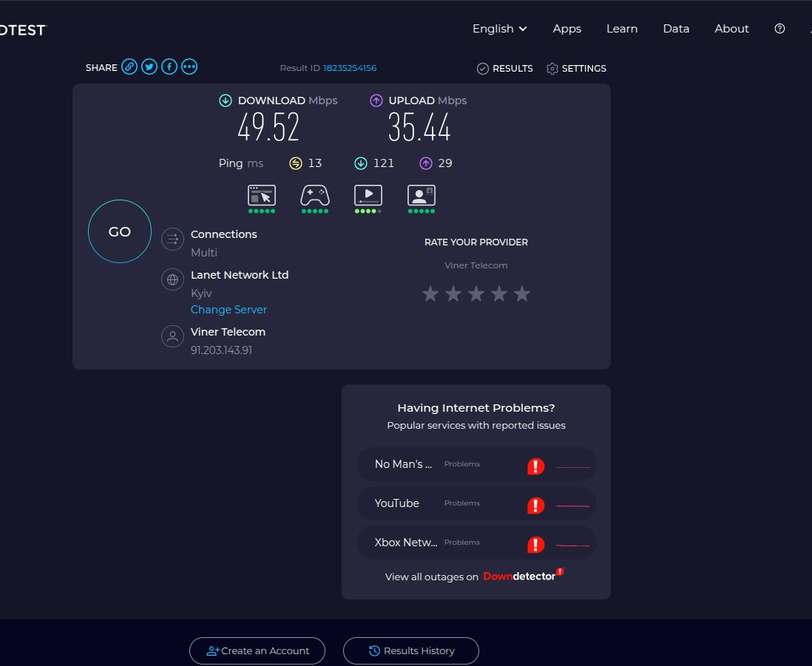Screen dimensions: 812x666
Task: Rate provider two stars
Action: click(x=453, y=293)
